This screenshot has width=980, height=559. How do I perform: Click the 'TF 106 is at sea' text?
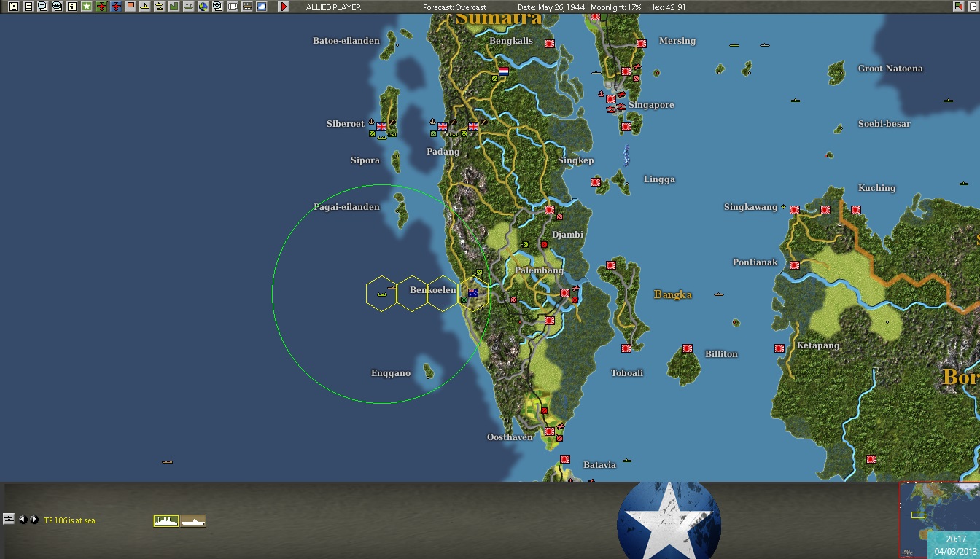point(69,520)
